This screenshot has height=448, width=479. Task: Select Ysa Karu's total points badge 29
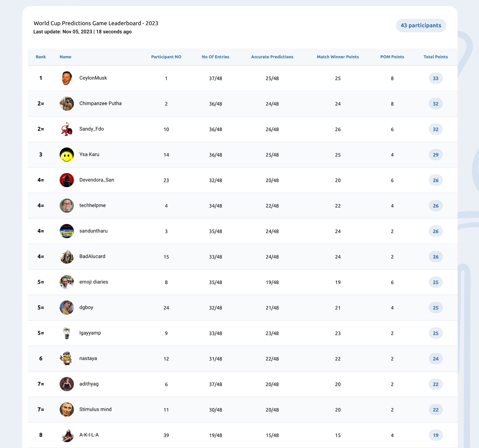click(435, 155)
